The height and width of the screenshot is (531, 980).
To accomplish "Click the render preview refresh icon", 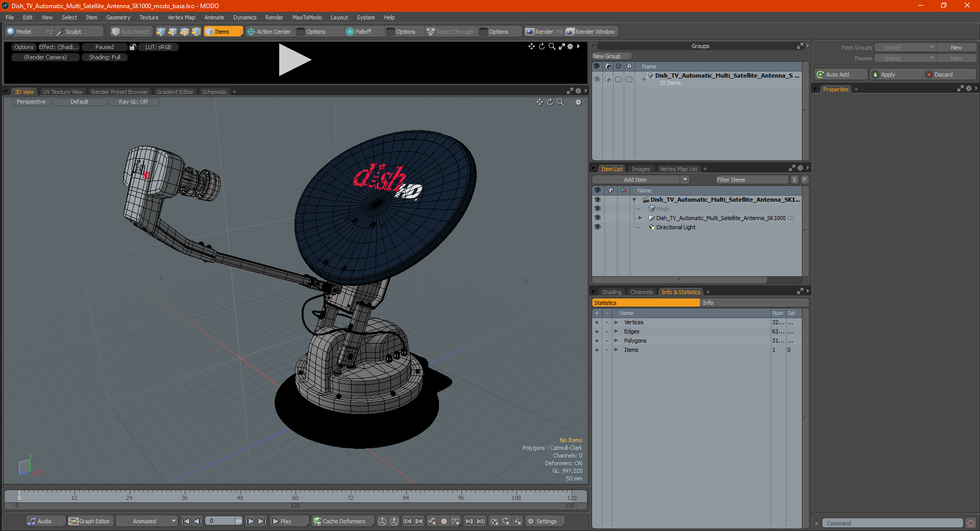I will (x=542, y=46).
